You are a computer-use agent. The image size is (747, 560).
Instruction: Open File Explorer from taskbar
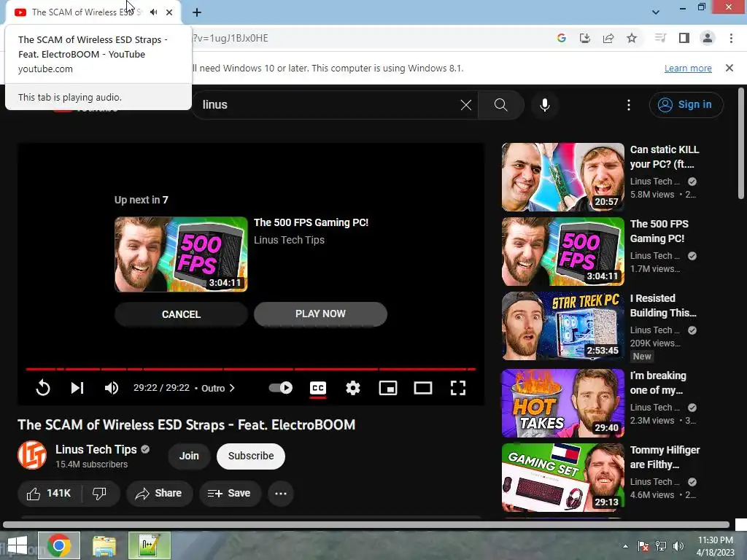[x=104, y=545]
